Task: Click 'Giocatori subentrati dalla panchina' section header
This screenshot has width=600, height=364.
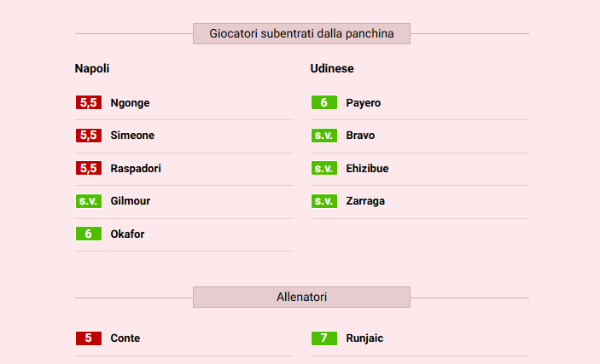Action: 301,34
